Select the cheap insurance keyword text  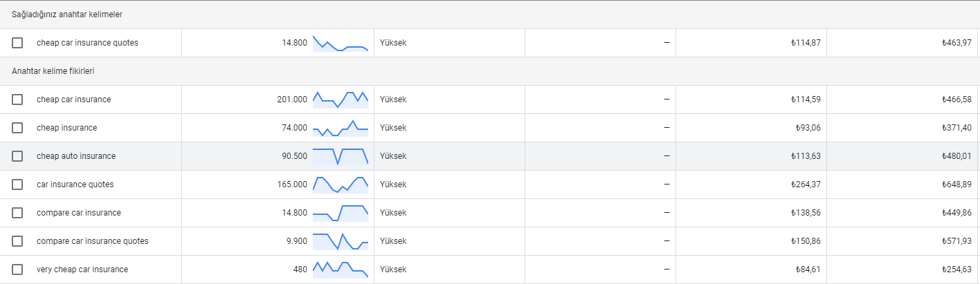[x=66, y=128]
